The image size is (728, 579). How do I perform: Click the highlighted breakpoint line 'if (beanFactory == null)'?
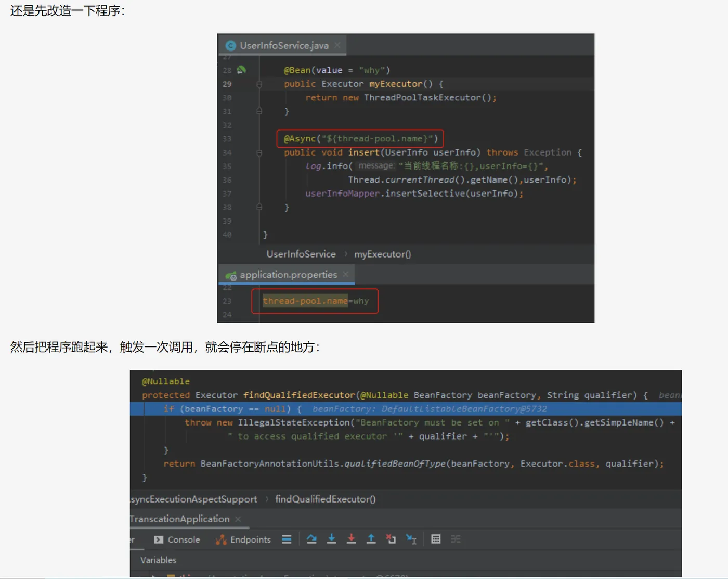click(x=406, y=409)
